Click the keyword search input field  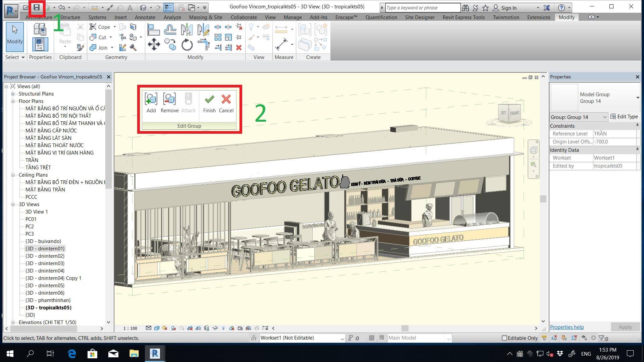coord(422,8)
